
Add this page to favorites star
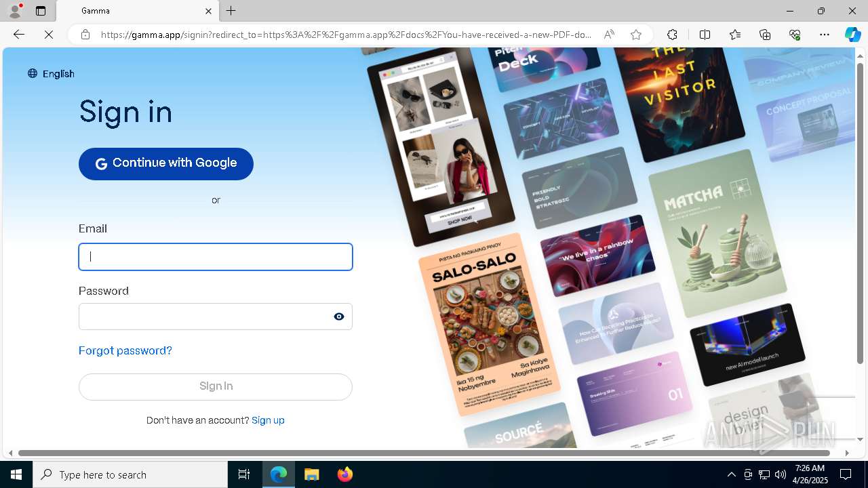tap(636, 35)
